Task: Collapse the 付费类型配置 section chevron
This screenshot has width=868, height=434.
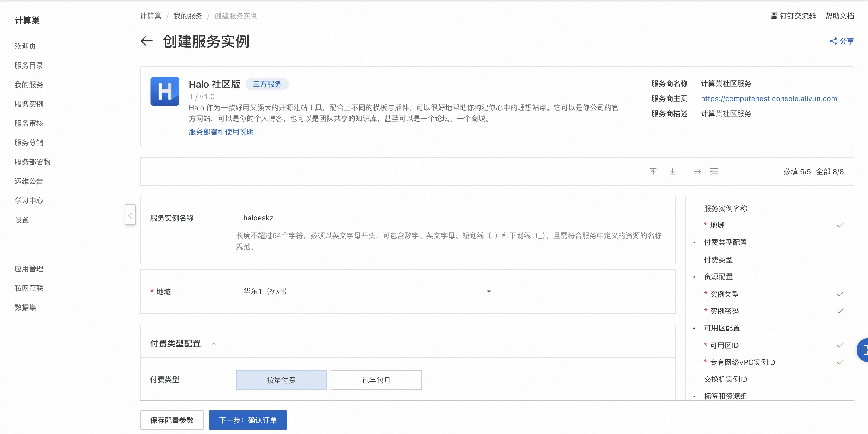Action: 214,344
